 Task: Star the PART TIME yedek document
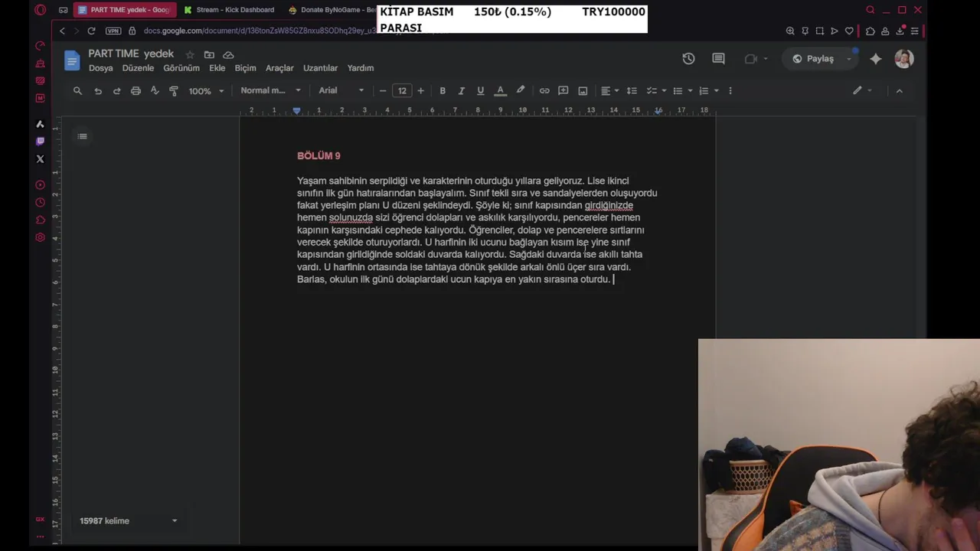pos(190,54)
